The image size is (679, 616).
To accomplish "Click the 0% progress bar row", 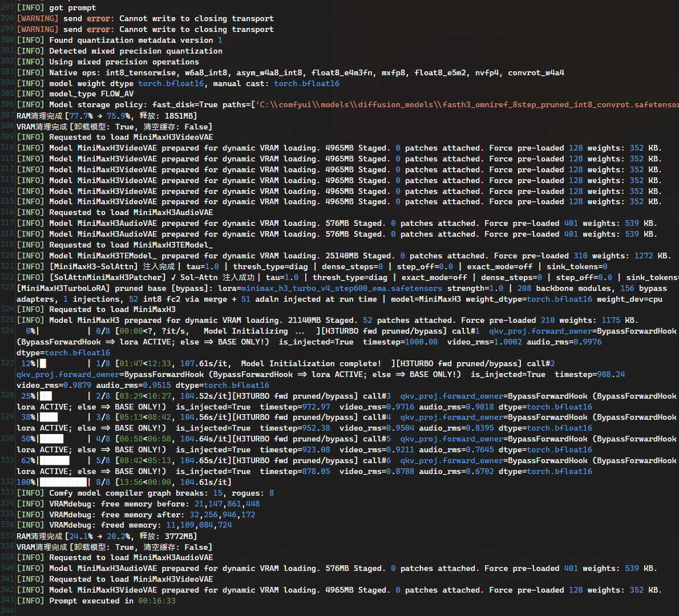I will [x=346, y=342].
